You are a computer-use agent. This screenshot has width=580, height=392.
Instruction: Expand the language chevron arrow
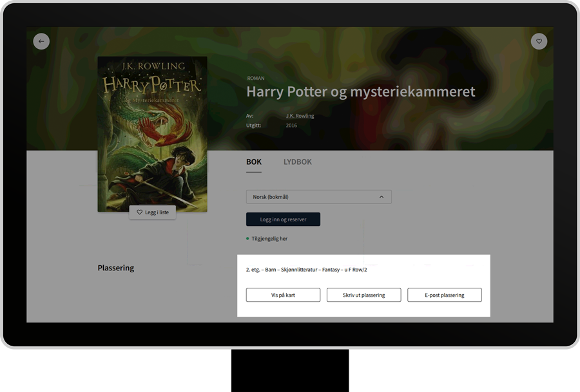(x=381, y=197)
